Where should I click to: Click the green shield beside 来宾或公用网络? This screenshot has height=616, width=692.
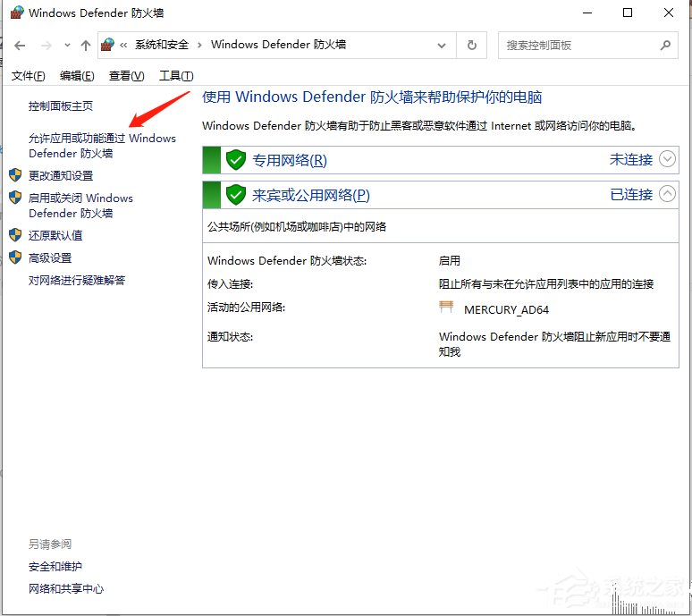point(236,195)
